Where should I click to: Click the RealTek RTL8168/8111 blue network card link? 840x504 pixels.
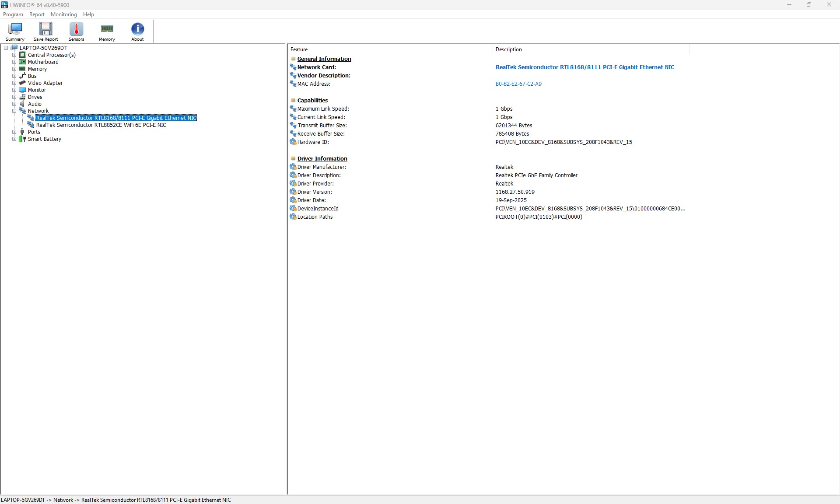coord(585,67)
